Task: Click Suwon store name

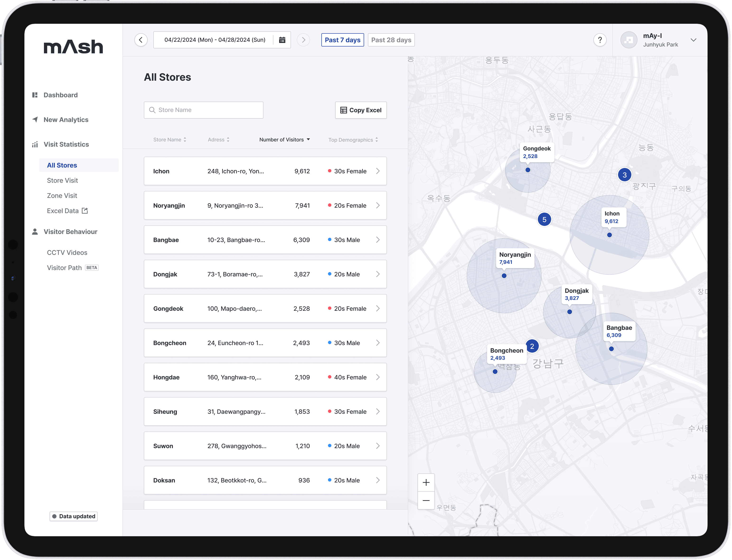Action: pyautogui.click(x=163, y=446)
